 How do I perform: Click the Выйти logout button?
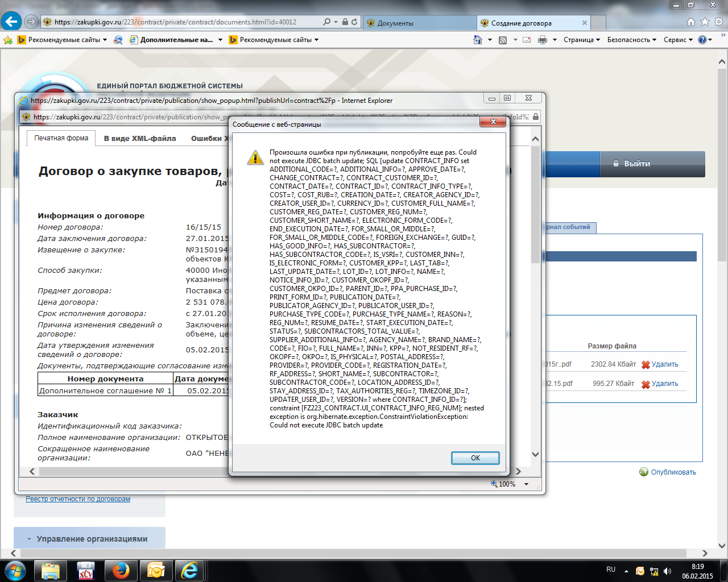(636, 164)
